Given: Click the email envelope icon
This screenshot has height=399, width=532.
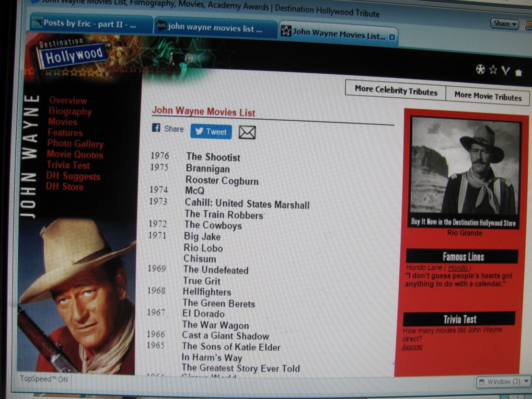Looking at the screenshot, I should coord(247,133).
